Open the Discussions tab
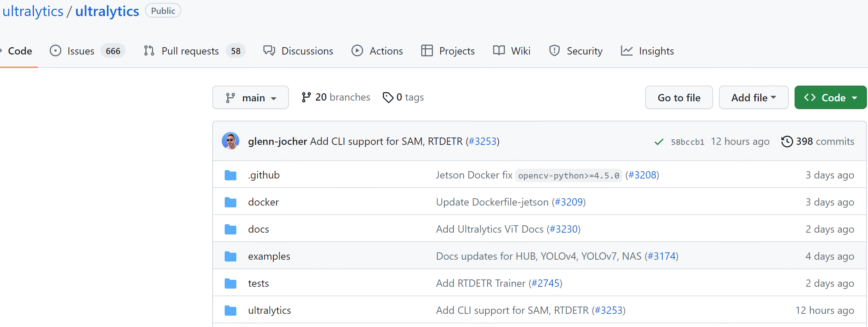The width and height of the screenshot is (868, 327). coord(298,51)
